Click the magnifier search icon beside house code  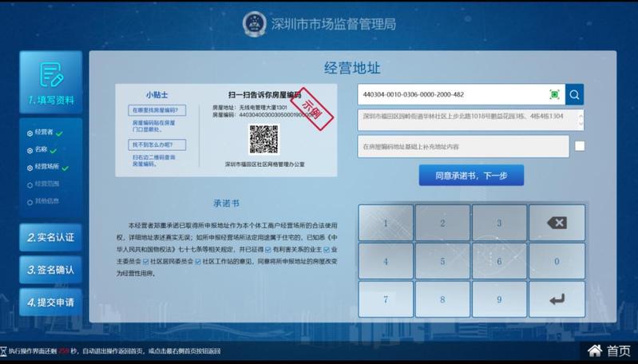coord(574,95)
